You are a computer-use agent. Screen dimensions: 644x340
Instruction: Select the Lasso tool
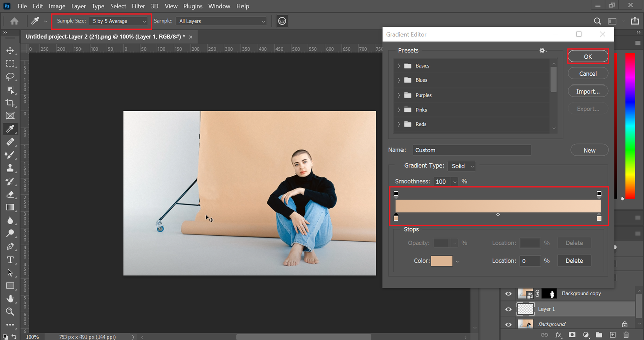(10, 76)
